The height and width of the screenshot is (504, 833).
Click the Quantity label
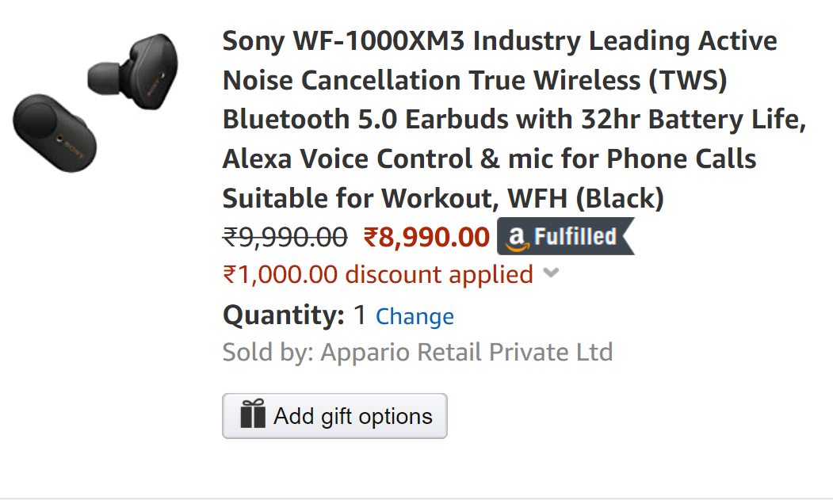point(281,315)
